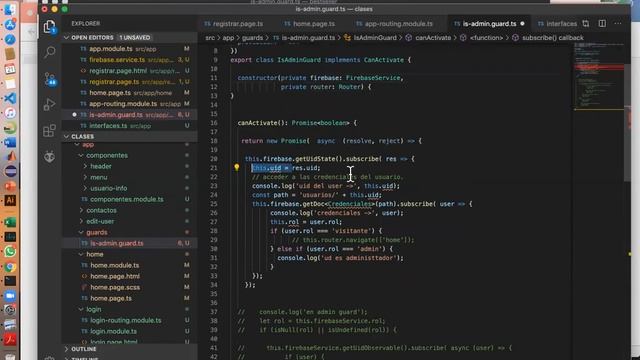
Task: Open home.module.ts in the file tree
Action: [x=130, y=265]
